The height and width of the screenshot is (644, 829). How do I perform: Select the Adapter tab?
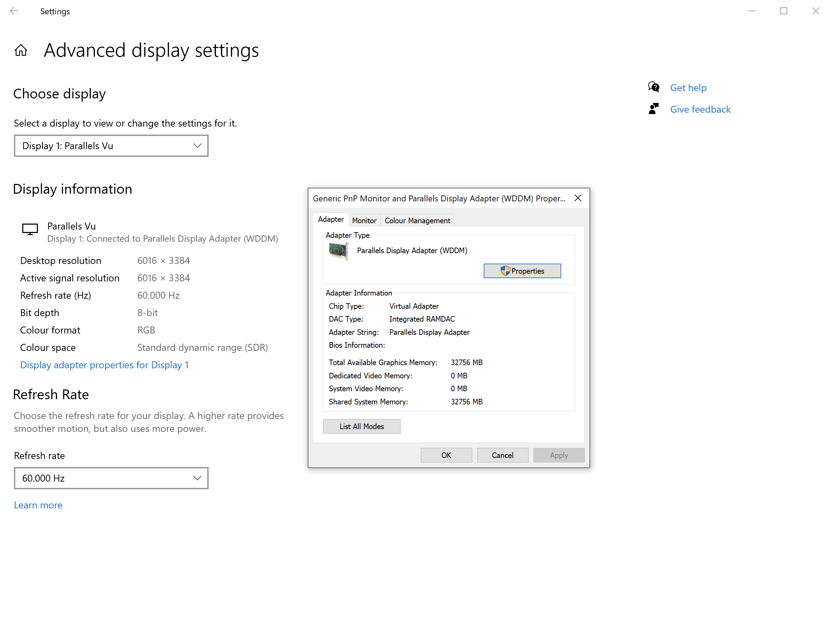(330, 219)
